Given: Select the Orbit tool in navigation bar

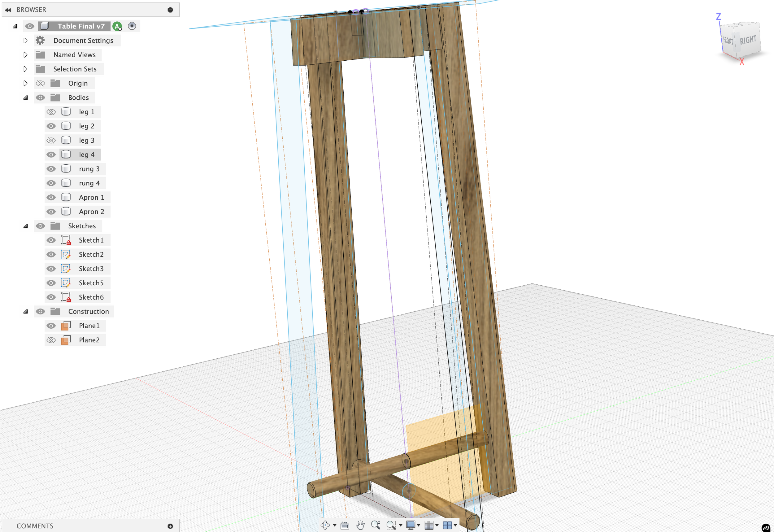Looking at the screenshot, I should tap(325, 525).
